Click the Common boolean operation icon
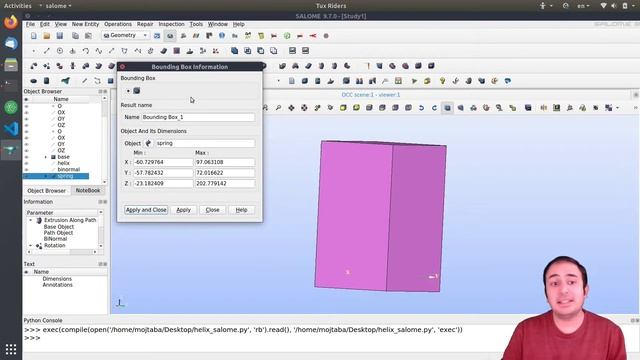This screenshot has width=640, height=360. click(247, 51)
